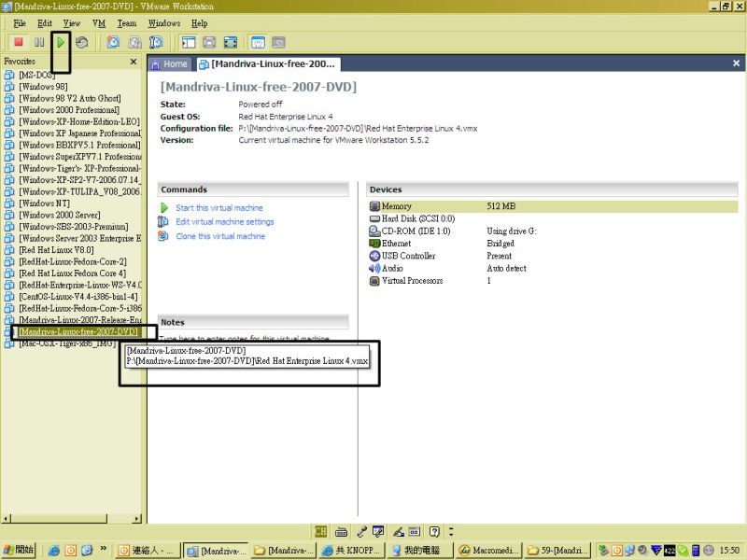Screen dimensions: 747x560
Task: Open the View menu
Action: [72, 22]
